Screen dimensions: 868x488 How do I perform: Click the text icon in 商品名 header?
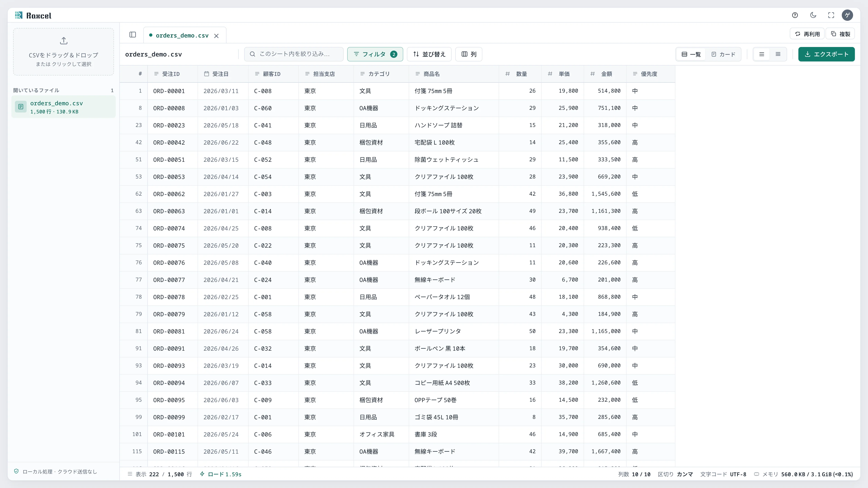click(x=417, y=74)
